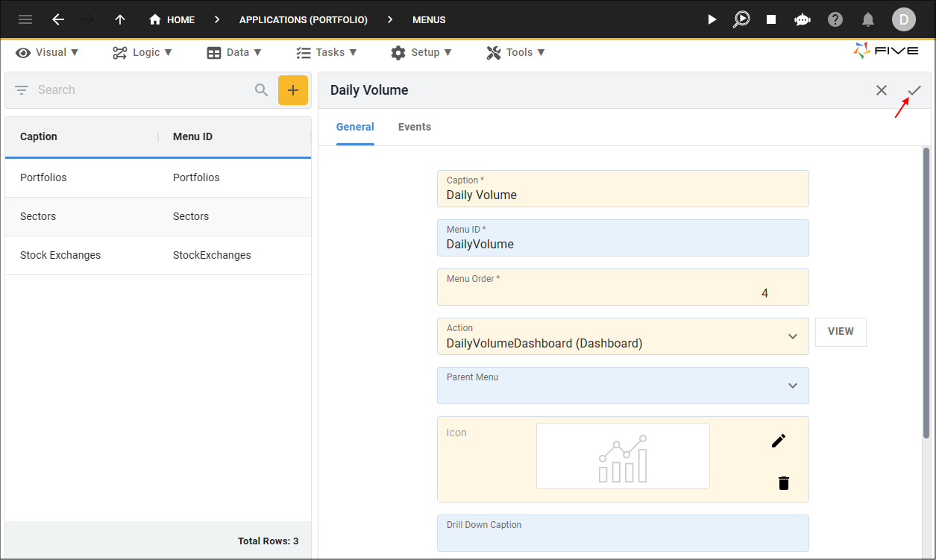This screenshot has width=936, height=560.
Task: Click the forward arrow icon
Action: tap(88, 19)
